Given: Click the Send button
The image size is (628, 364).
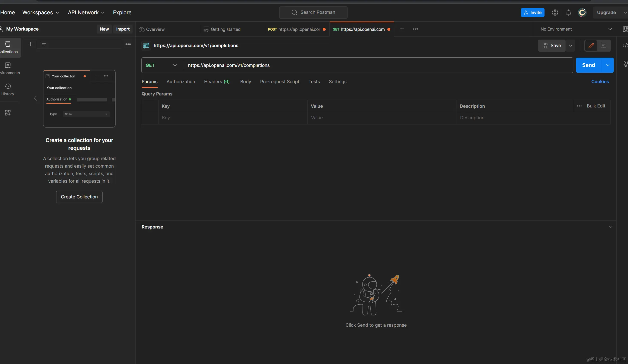Looking at the screenshot, I should point(588,65).
